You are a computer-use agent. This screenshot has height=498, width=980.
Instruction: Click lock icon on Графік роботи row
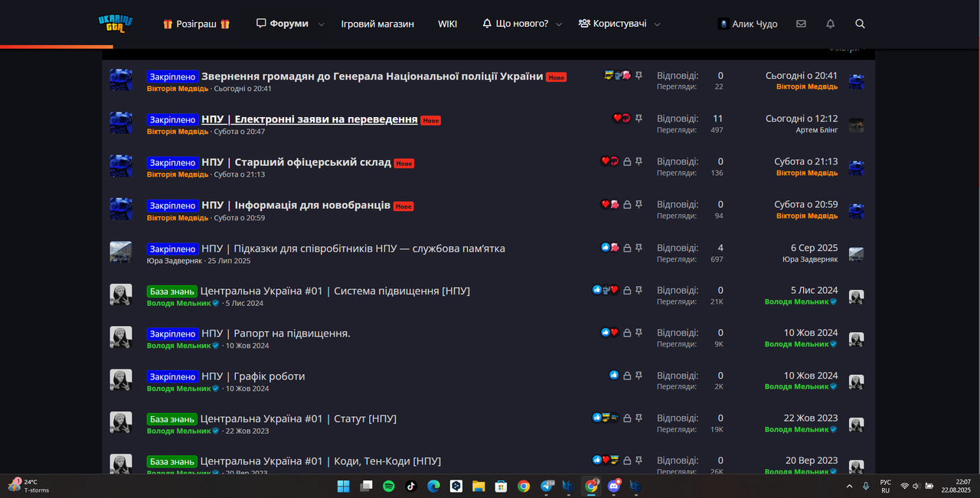point(627,376)
